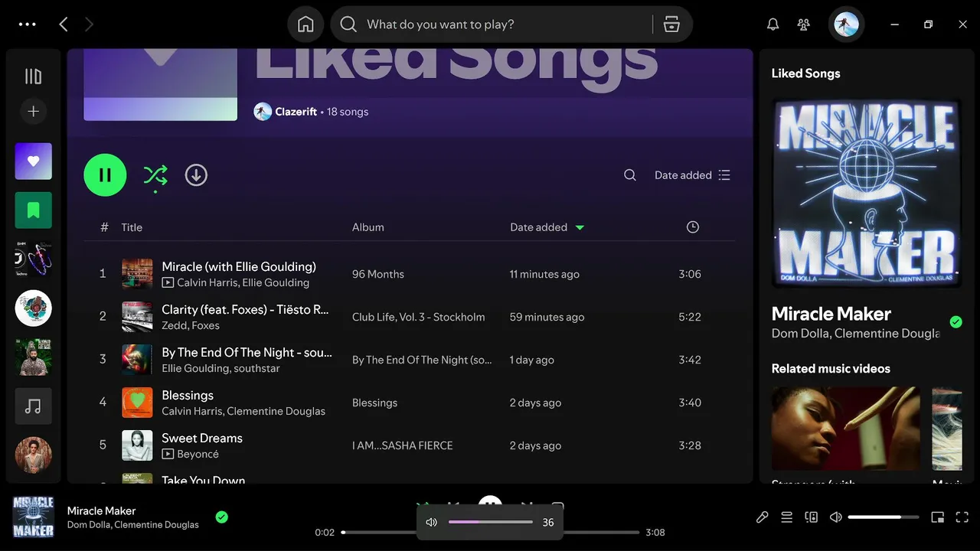The width and height of the screenshot is (980, 551).
Task: Open album 96 Months
Action: (x=378, y=274)
